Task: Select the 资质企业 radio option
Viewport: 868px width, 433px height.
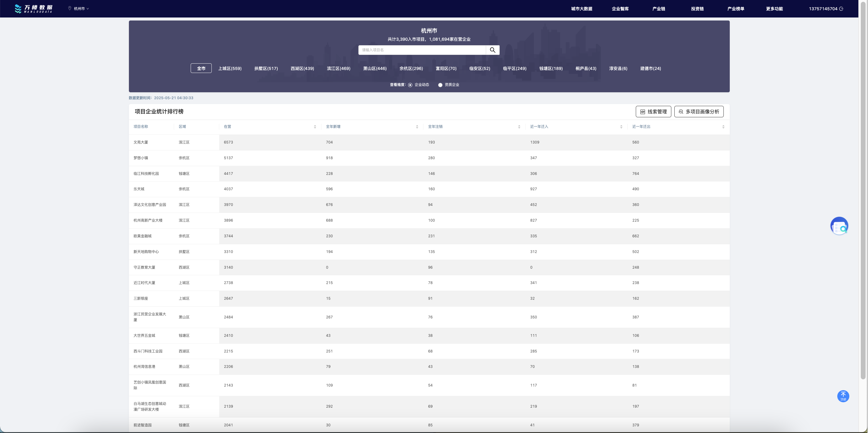Action: pyautogui.click(x=440, y=85)
